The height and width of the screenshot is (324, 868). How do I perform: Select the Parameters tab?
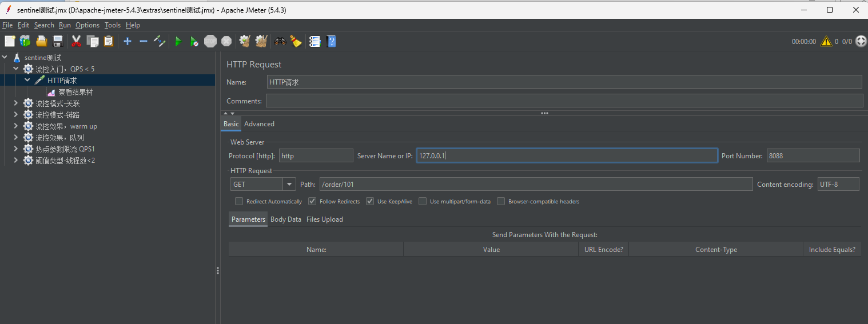248,219
